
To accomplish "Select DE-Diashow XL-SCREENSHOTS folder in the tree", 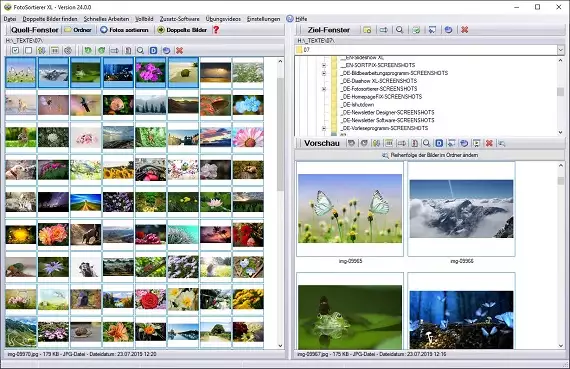I will [379, 81].
